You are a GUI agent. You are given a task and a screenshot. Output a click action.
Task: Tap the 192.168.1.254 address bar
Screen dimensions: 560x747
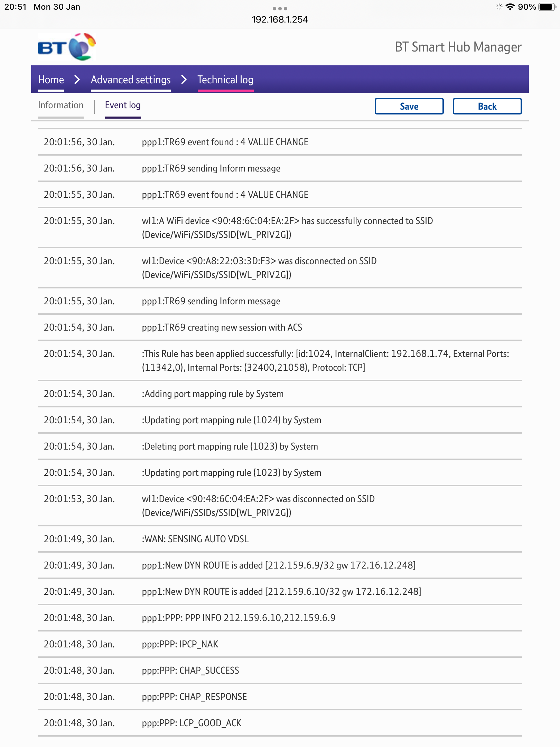[x=280, y=19]
